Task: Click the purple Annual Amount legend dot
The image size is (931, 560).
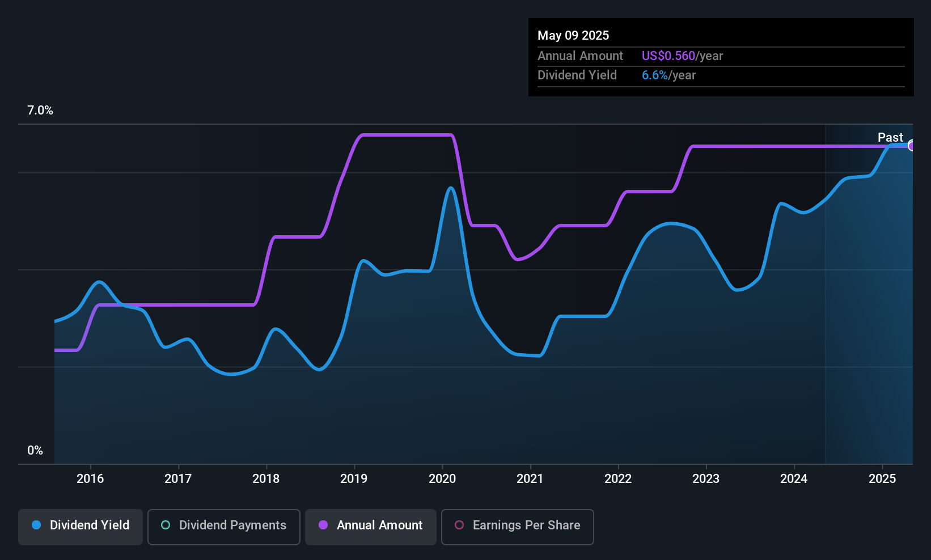Action: pos(323,525)
